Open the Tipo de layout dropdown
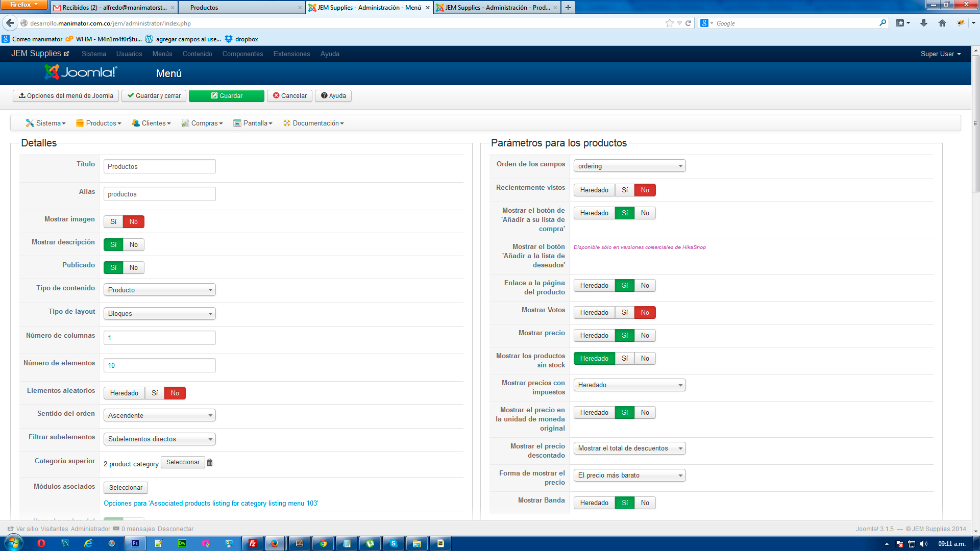The height and width of the screenshot is (551, 980). coord(159,313)
